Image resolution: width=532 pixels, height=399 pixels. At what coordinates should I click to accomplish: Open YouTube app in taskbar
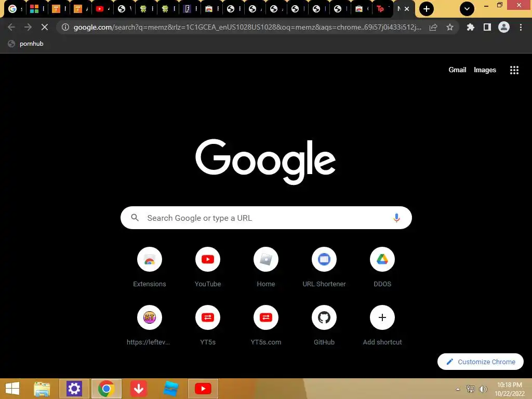click(203, 389)
